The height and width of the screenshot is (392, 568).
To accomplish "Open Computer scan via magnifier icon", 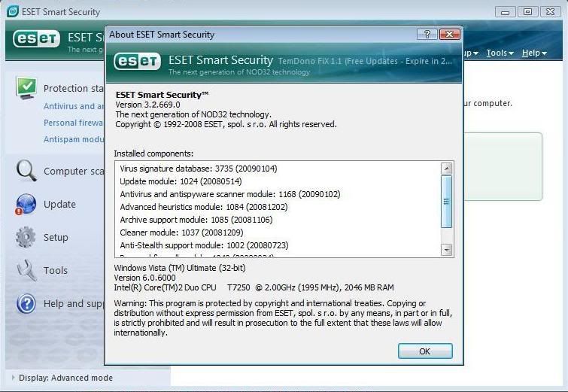I will coord(26,171).
